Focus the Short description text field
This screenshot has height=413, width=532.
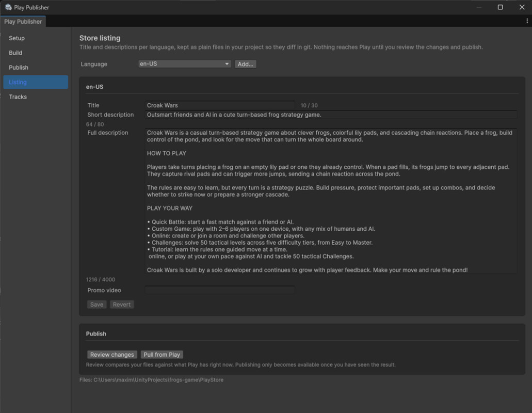point(331,115)
